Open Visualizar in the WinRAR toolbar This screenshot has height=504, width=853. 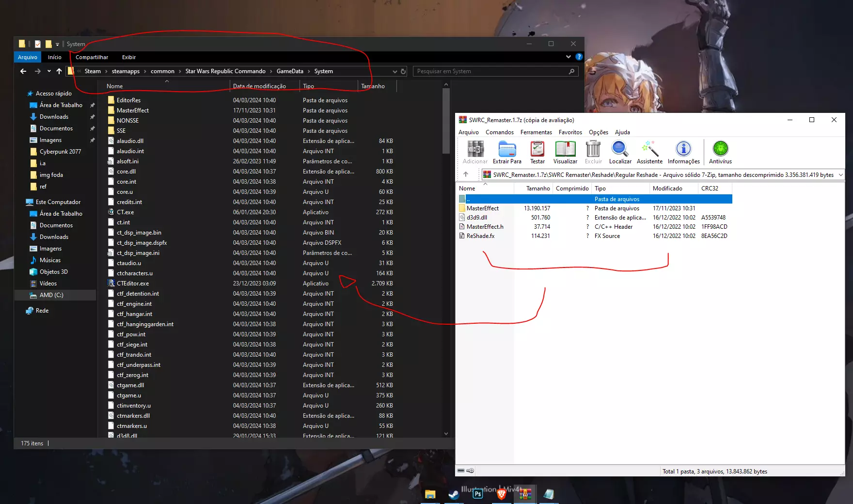[x=565, y=153]
